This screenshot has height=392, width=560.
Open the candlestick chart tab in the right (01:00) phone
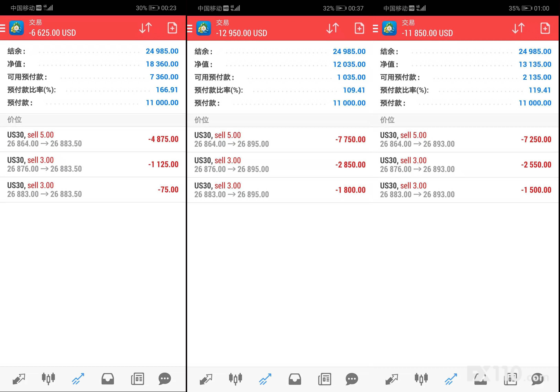tap(421, 379)
